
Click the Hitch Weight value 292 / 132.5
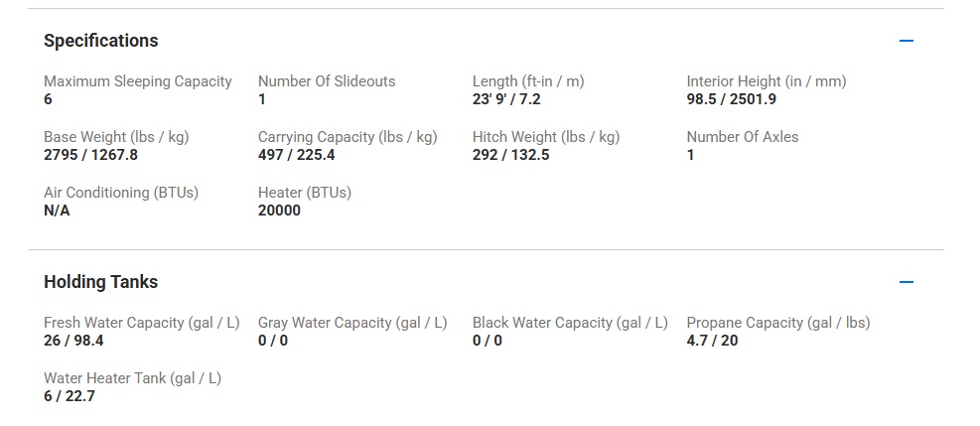pos(511,155)
